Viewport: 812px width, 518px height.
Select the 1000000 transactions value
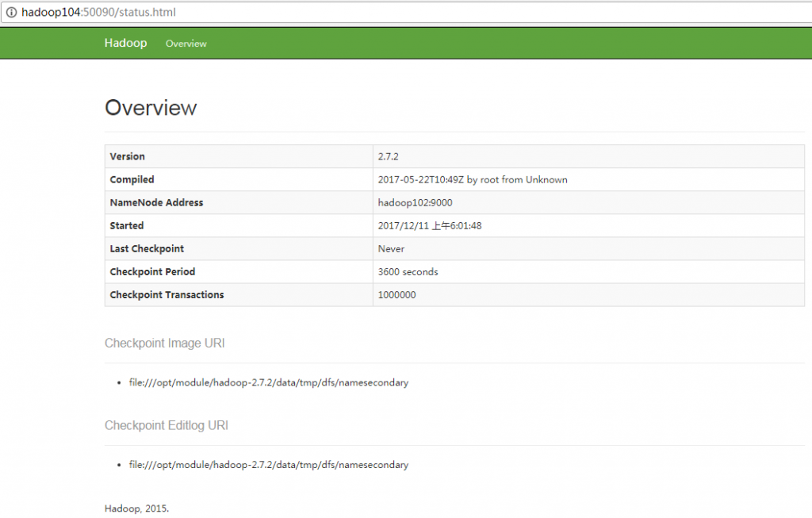[x=396, y=295]
